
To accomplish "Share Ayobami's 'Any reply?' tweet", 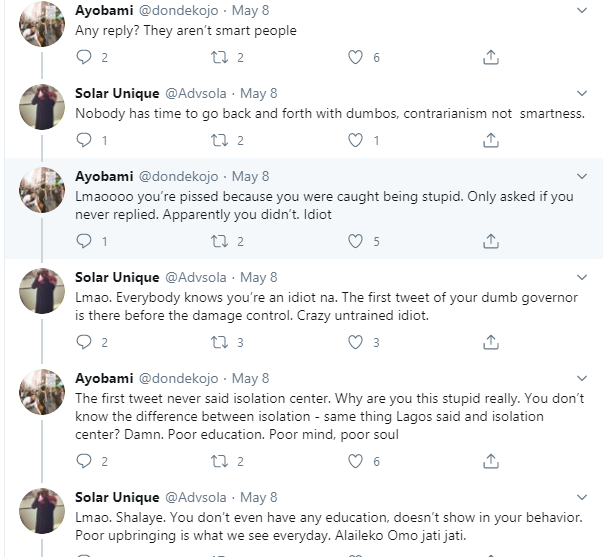I will point(491,58).
